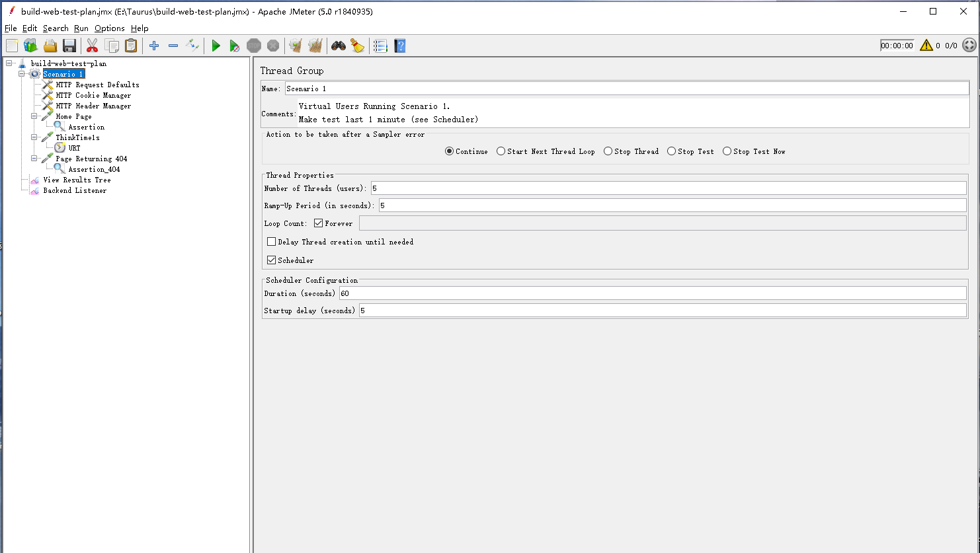Click the New test plan icon
980x553 pixels.
point(12,46)
